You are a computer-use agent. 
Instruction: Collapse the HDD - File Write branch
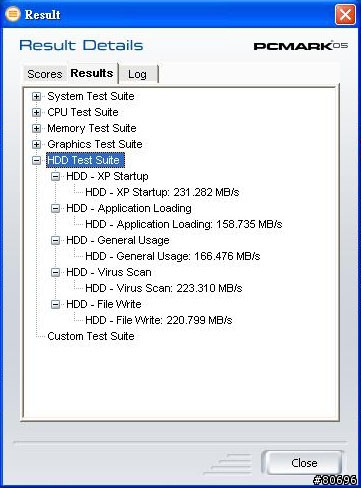click(55, 304)
